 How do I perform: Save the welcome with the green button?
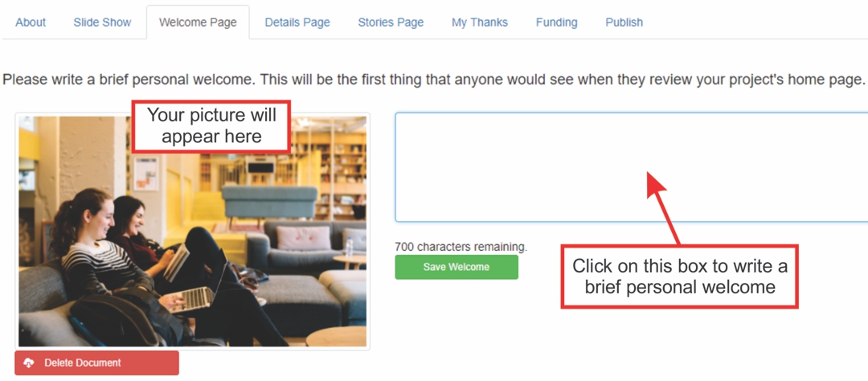click(457, 267)
